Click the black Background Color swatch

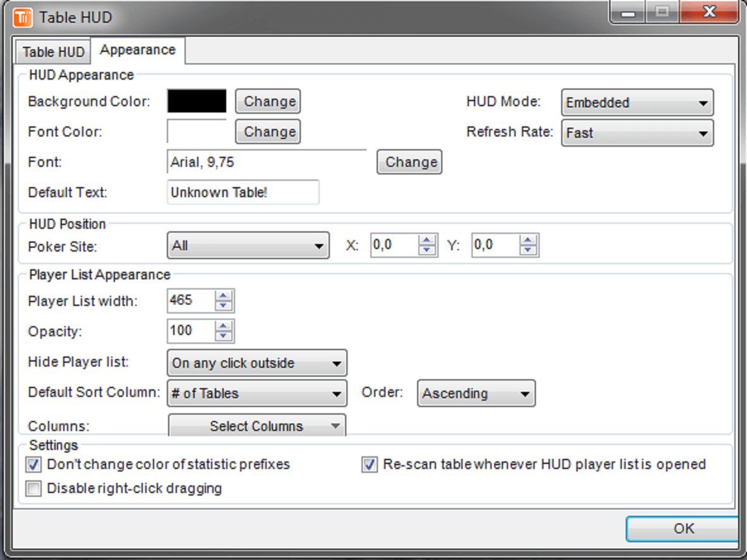point(197,101)
